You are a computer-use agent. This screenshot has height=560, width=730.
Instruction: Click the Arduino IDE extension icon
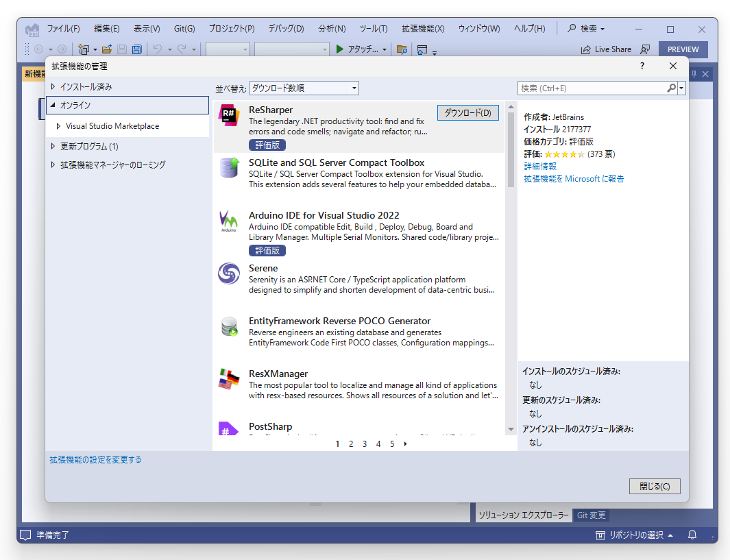(229, 221)
